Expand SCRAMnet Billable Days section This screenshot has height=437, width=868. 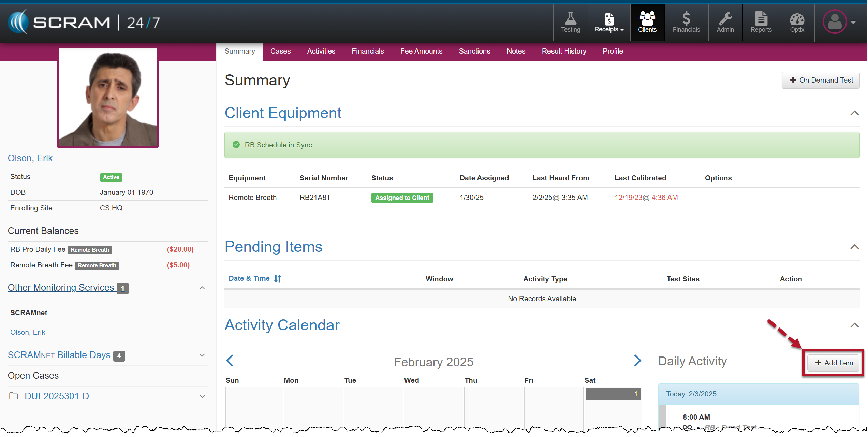pos(202,355)
